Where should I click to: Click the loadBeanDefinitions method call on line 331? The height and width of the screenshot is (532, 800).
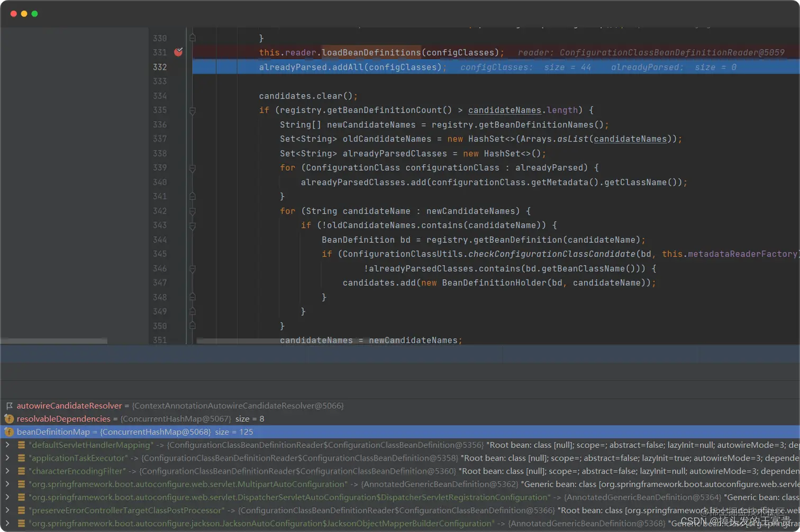(371, 52)
